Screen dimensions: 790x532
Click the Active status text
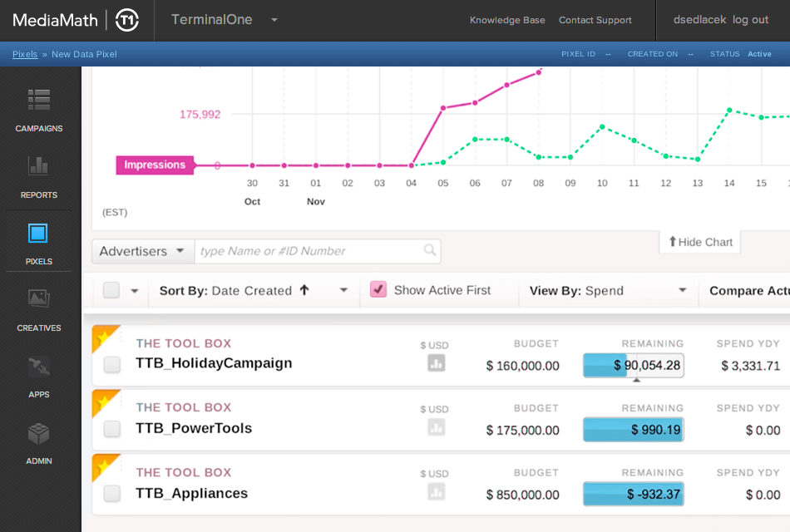click(x=759, y=54)
